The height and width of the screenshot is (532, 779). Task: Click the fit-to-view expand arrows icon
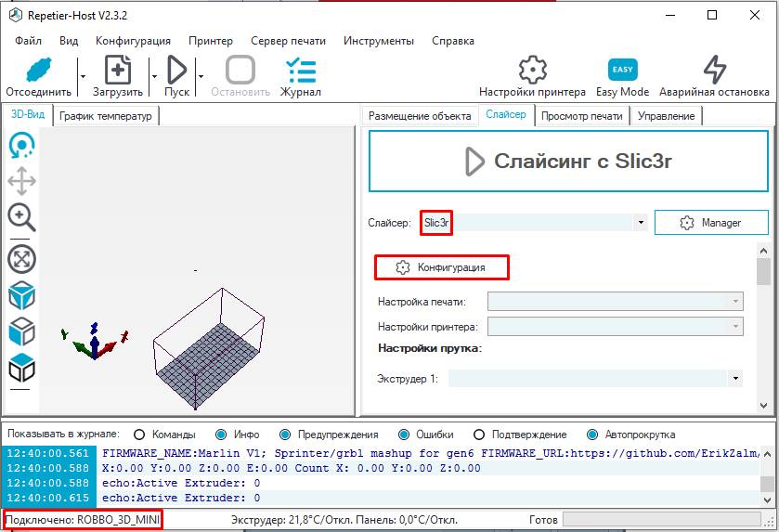pos(22,259)
